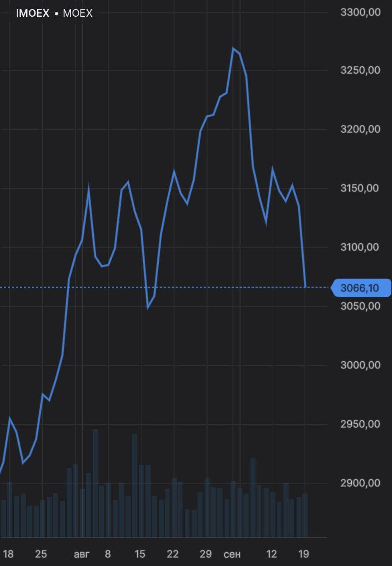392x566 pixels.
Task: Click date 25 on the time axis
Action: (41, 554)
